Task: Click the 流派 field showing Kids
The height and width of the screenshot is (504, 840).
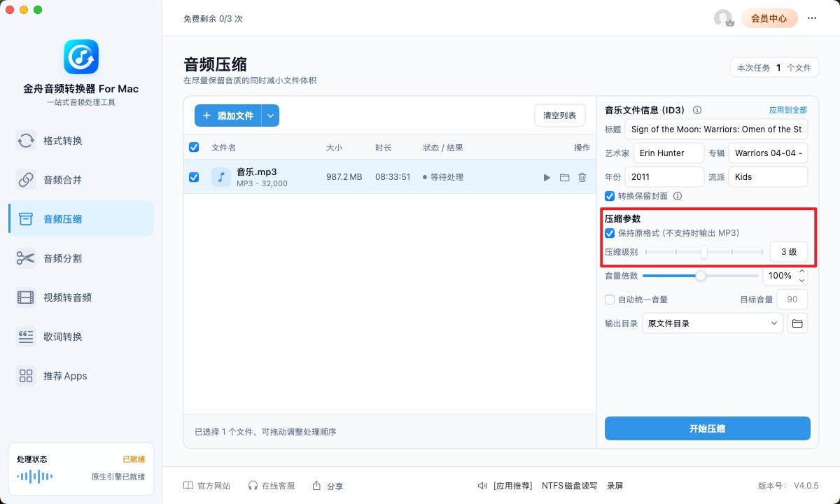Action: click(x=768, y=177)
